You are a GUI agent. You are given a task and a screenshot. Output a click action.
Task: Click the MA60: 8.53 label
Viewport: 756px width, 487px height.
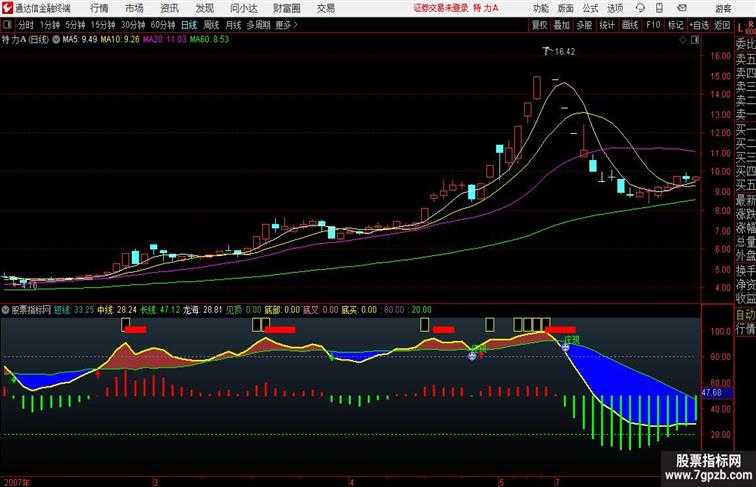pyautogui.click(x=209, y=40)
